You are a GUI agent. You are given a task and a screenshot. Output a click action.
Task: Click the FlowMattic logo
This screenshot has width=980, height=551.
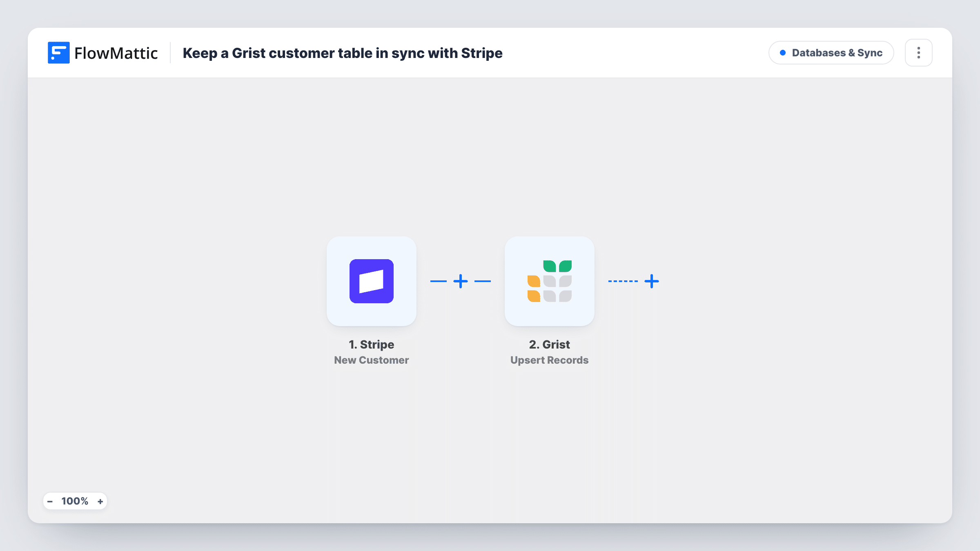coord(102,53)
